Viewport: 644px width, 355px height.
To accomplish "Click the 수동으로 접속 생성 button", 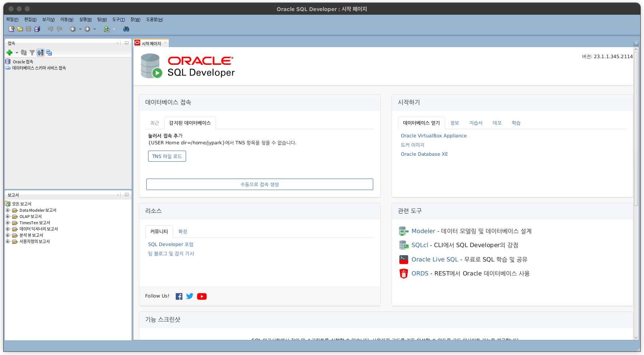I will (260, 184).
